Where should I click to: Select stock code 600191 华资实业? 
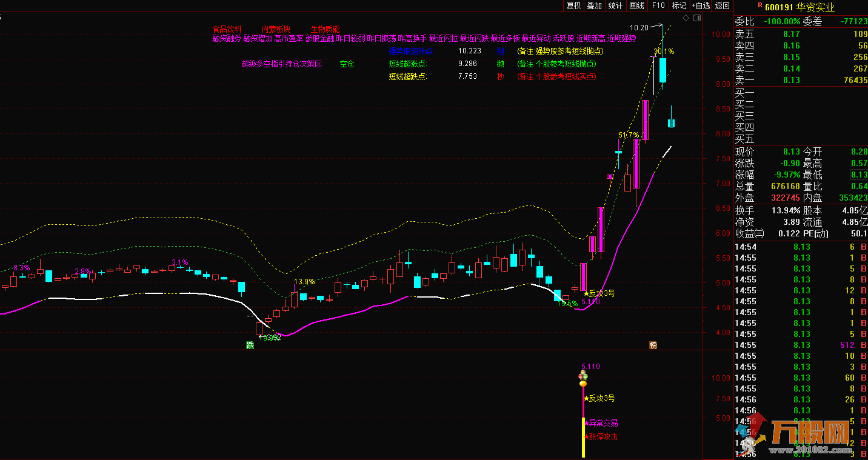coord(800,7)
